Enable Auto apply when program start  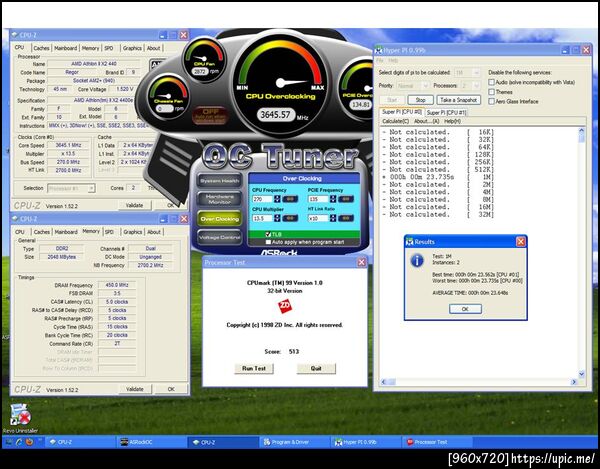pos(268,242)
